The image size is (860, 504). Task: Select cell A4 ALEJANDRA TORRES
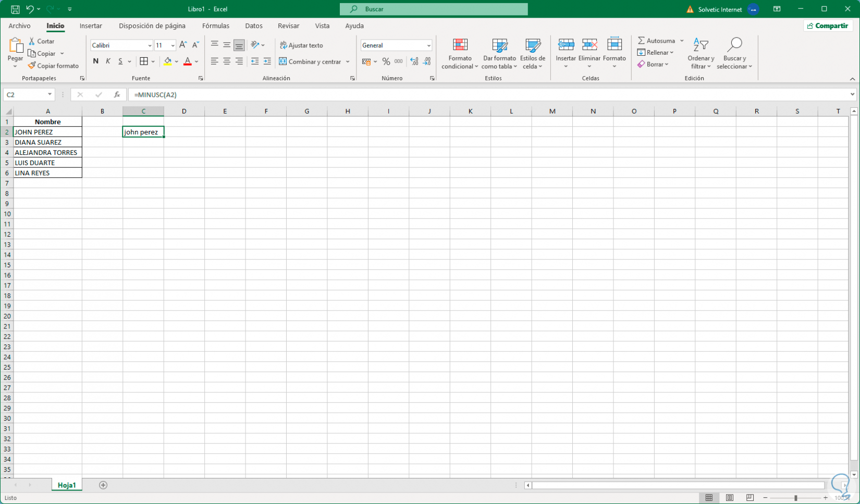pyautogui.click(x=47, y=153)
